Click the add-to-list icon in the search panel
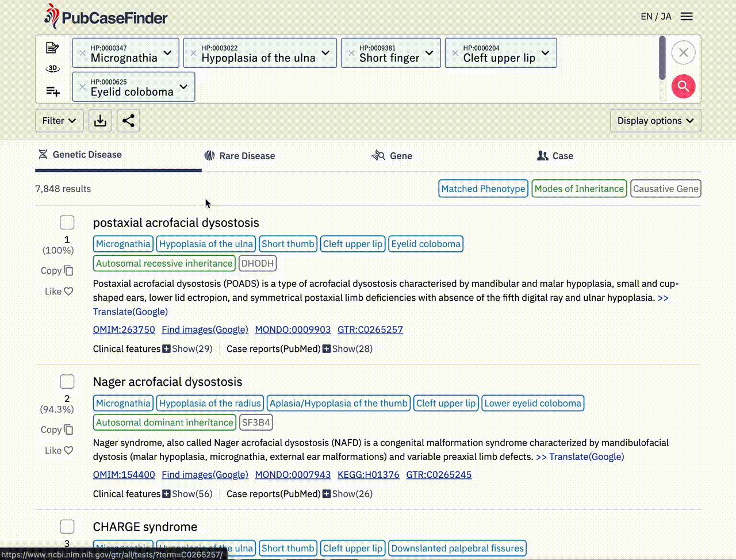Image resolution: width=736 pixels, height=560 pixels. [53, 91]
